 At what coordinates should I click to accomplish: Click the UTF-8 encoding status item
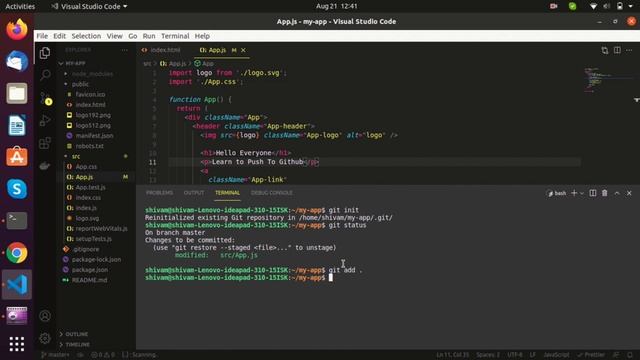pos(515,355)
